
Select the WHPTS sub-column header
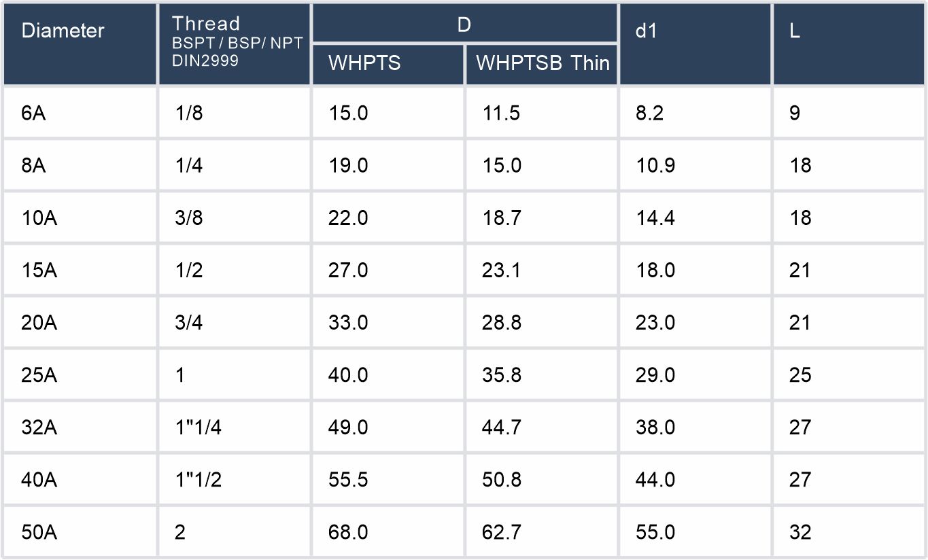point(364,63)
